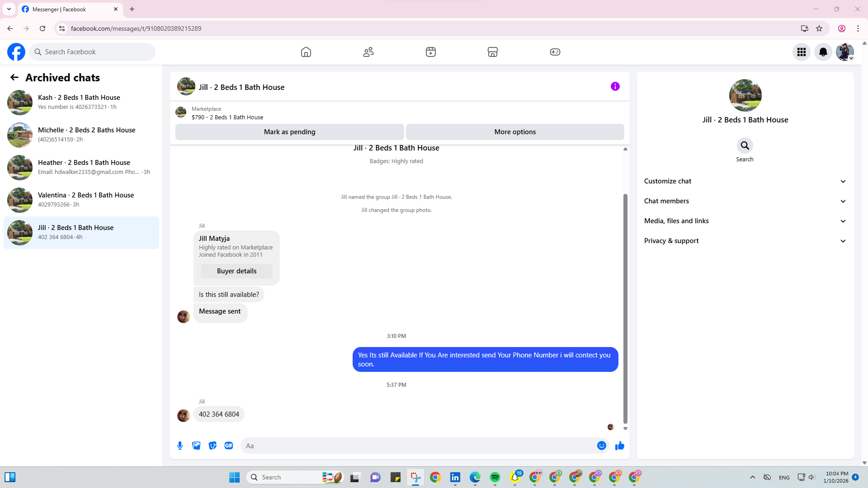Open Marketplace from top navigation
Screen dimensions: 868x488
(493, 52)
